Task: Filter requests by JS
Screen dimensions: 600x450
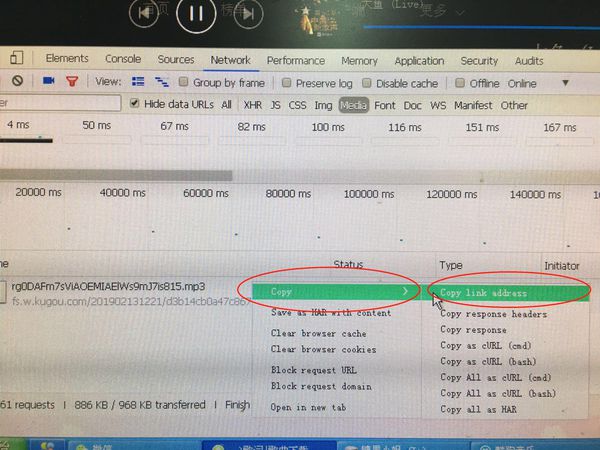Action: point(275,105)
